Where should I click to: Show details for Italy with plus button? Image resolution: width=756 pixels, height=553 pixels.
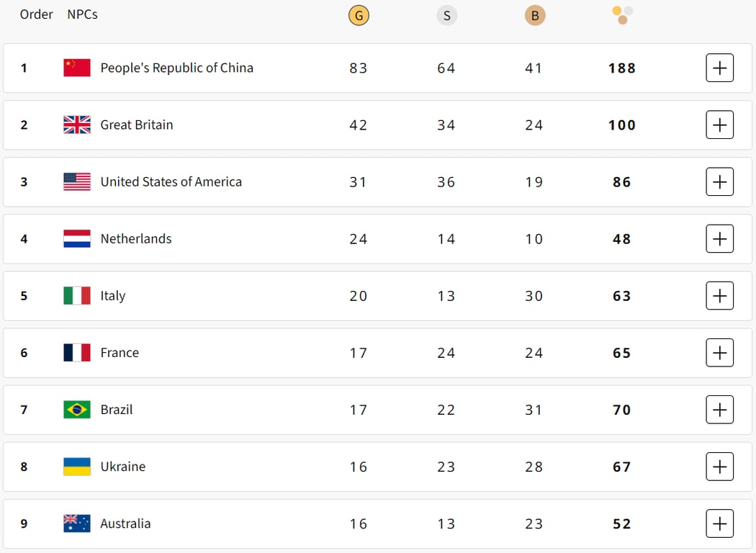pos(719,296)
